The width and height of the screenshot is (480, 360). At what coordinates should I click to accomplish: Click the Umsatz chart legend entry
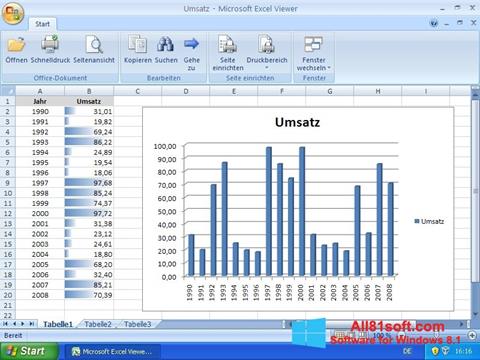pyautogui.click(x=429, y=221)
